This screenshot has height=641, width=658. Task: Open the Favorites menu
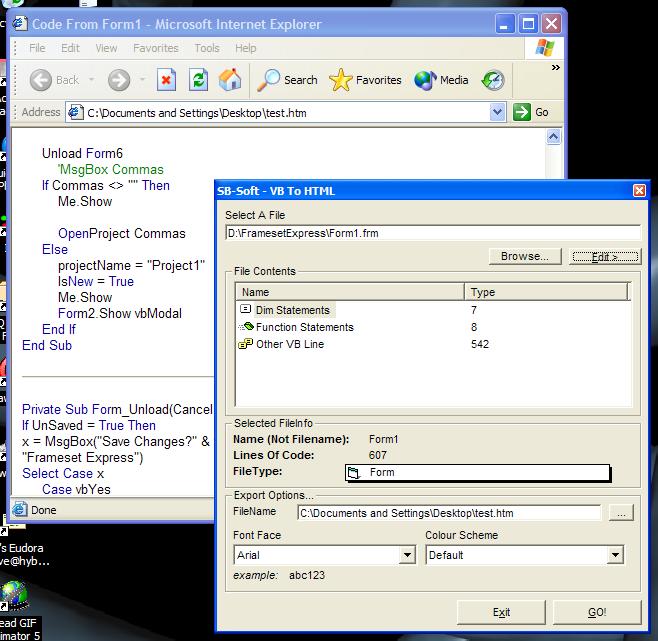click(156, 48)
